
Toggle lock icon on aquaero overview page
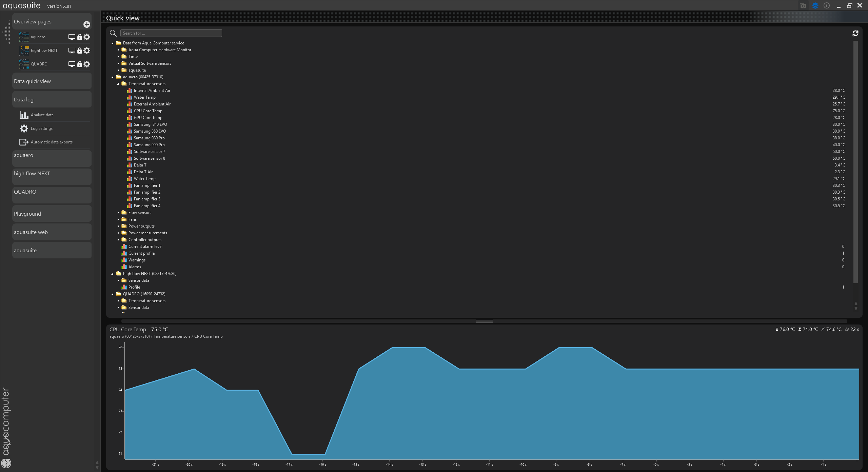click(x=80, y=37)
